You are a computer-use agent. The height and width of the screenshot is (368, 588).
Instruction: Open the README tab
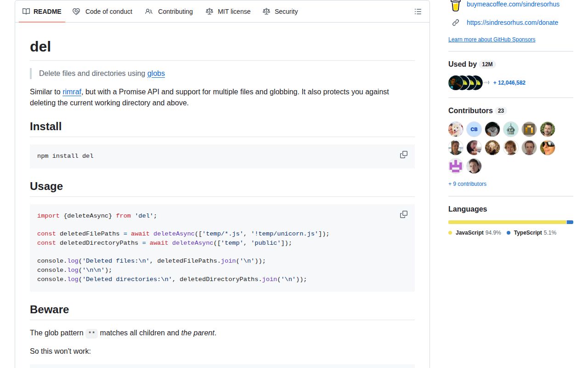(x=42, y=11)
